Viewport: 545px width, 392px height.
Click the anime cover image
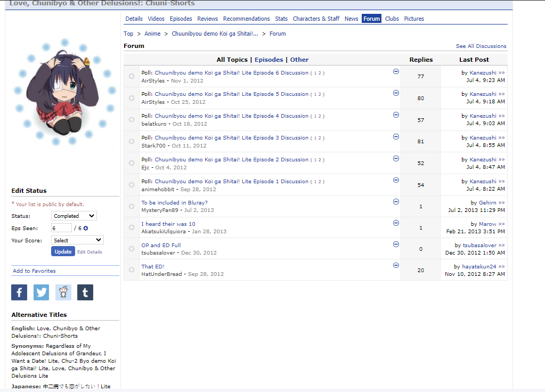coord(64,92)
